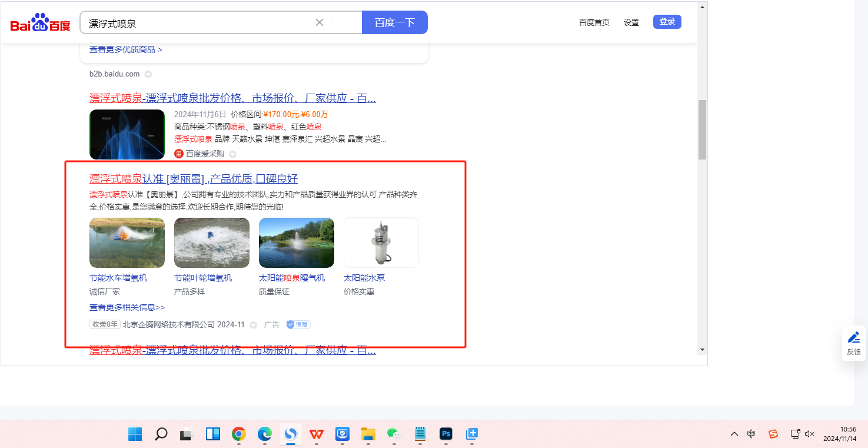Viewport: 868px width, 448px height.
Task: Open the 漂浮式喷泉认准 [奥丽景] ad title
Action: (194, 178)
